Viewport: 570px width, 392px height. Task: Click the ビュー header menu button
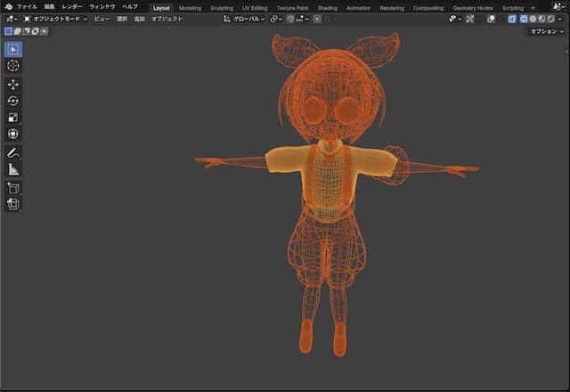pos(102,19)
